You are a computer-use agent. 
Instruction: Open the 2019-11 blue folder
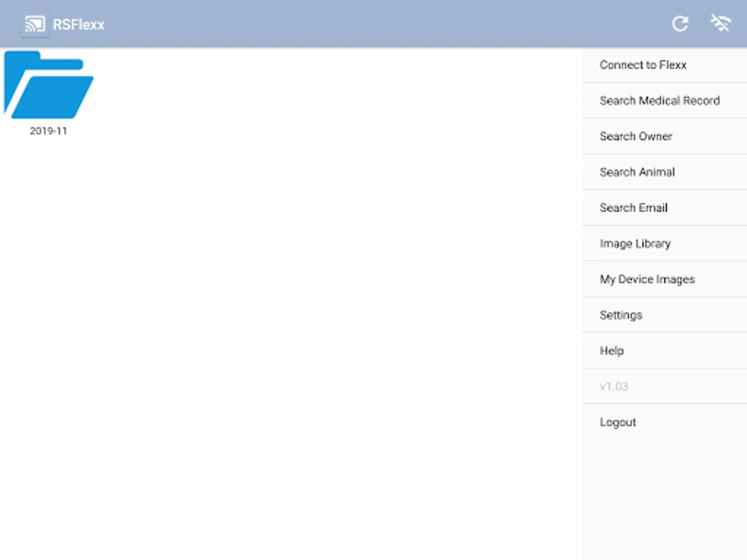pyautogui.click(x=49, y=85)
